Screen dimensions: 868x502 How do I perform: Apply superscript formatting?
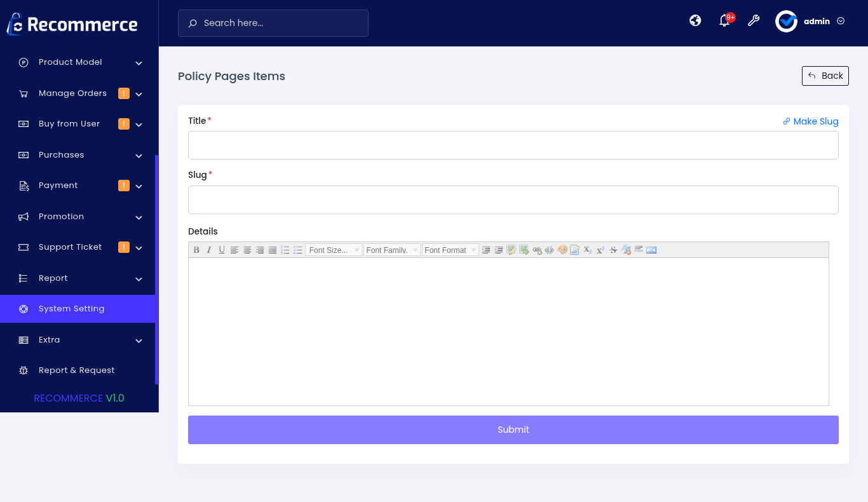[x=600, y=250]
